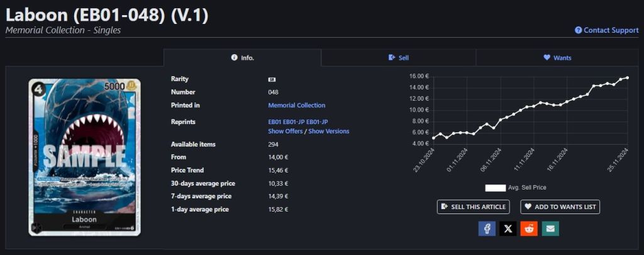This screenshot has height=255, width=644.
Task: Share this card on X
Action: click(508, 228)
